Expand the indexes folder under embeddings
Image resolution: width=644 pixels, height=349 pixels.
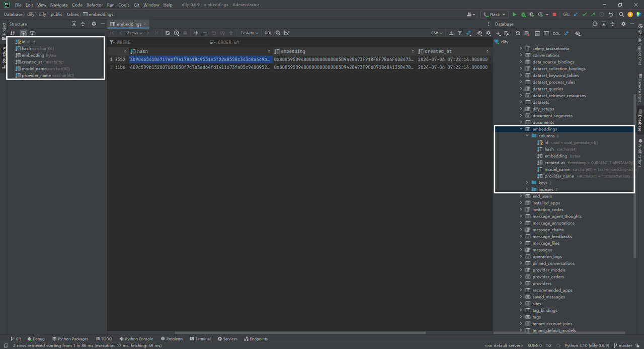(x=527, y=189)
